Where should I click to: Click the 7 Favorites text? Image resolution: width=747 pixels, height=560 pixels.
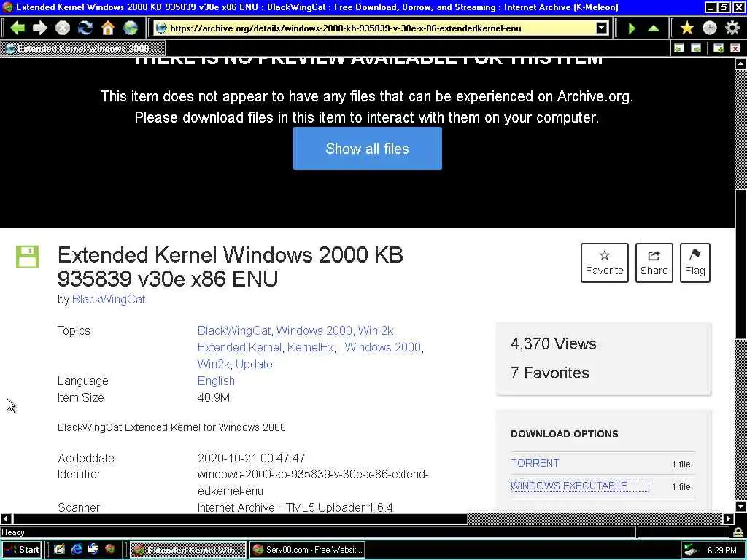(x=550, y=373)
